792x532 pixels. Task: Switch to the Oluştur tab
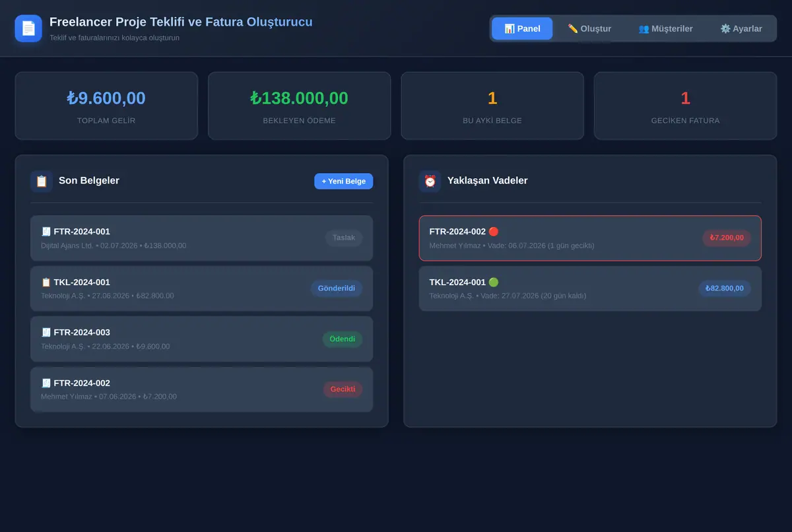(589, 28)
